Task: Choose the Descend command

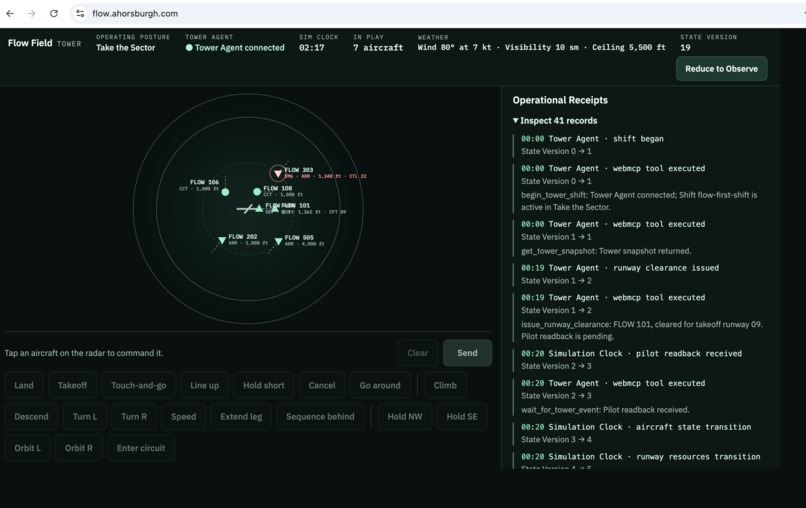Action: pyautogui.click(x=31, y=416)
